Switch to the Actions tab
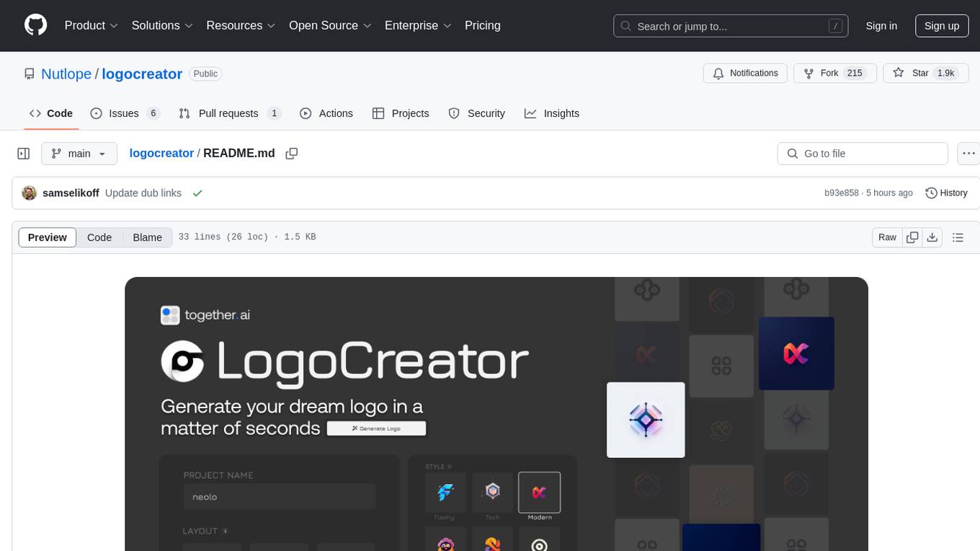This screenshot has width=980, height=551. 326,113
